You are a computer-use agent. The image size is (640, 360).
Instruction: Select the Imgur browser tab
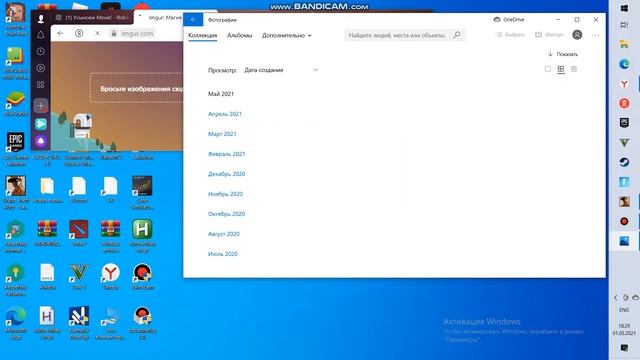pyautogui.click(x=159, y=18)
